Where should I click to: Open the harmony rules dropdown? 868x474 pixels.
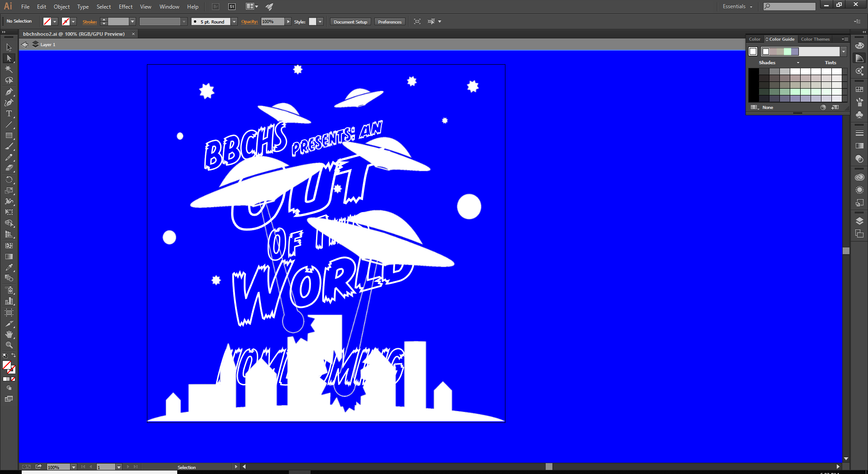tap(843, 52)
